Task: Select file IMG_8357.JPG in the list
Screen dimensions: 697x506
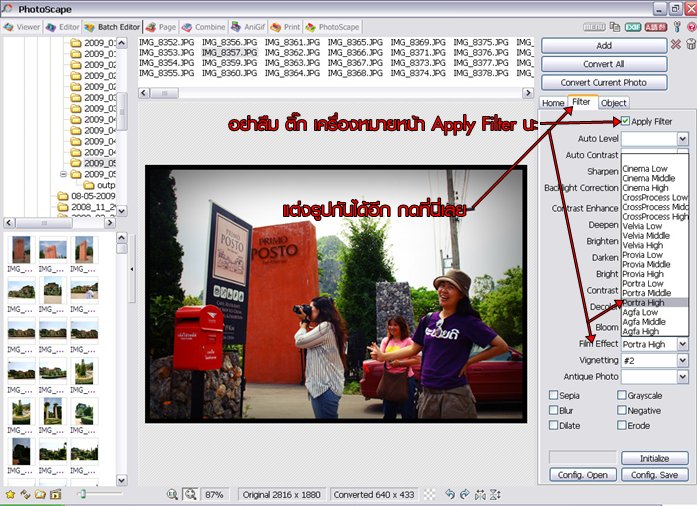Action: [229, 52]
